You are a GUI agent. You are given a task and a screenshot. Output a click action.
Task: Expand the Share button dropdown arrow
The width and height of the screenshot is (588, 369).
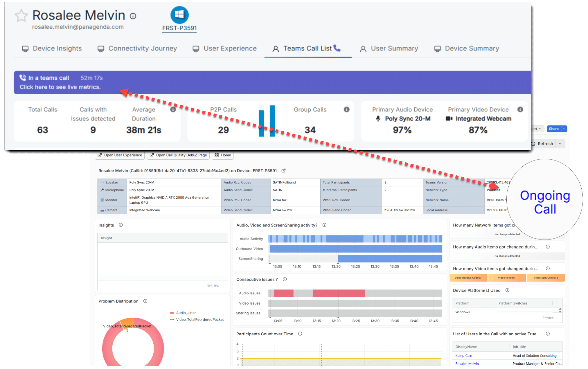pyautogui.click(x=564, y=129)
